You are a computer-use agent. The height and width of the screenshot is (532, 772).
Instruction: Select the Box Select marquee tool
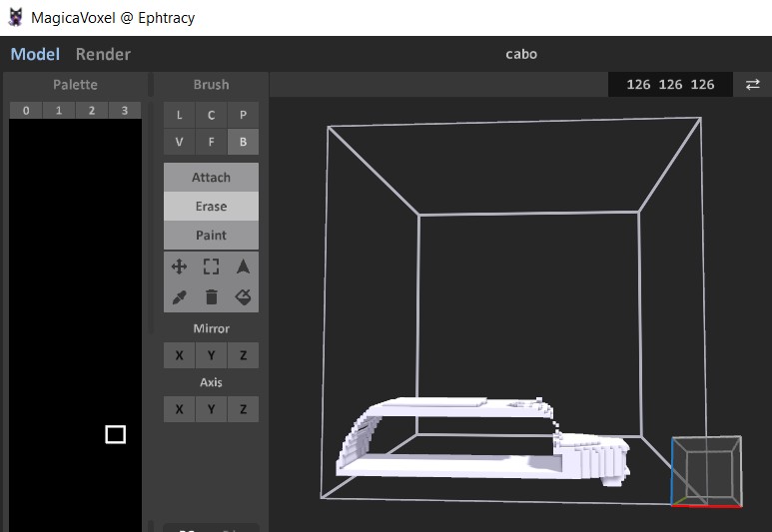point(211,266)
